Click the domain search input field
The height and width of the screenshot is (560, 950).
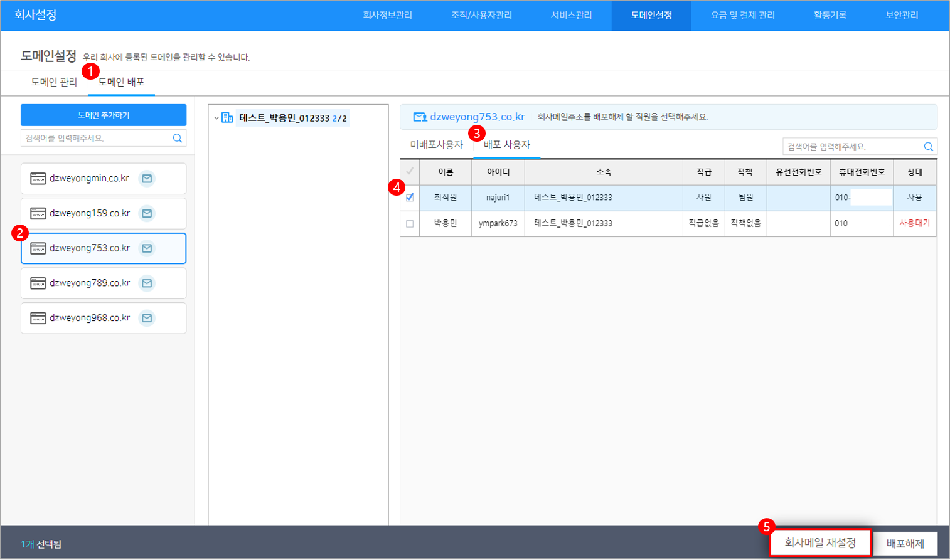[94, 138]
